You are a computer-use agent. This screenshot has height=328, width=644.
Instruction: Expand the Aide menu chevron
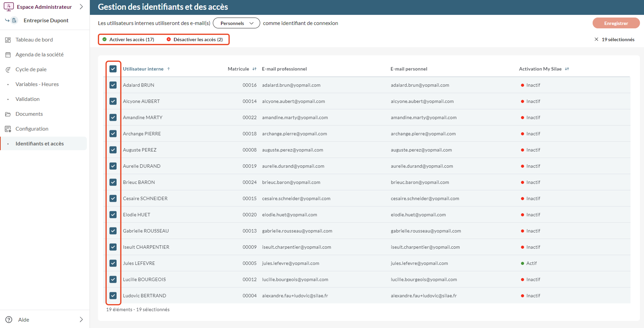[x=81, y=319]
